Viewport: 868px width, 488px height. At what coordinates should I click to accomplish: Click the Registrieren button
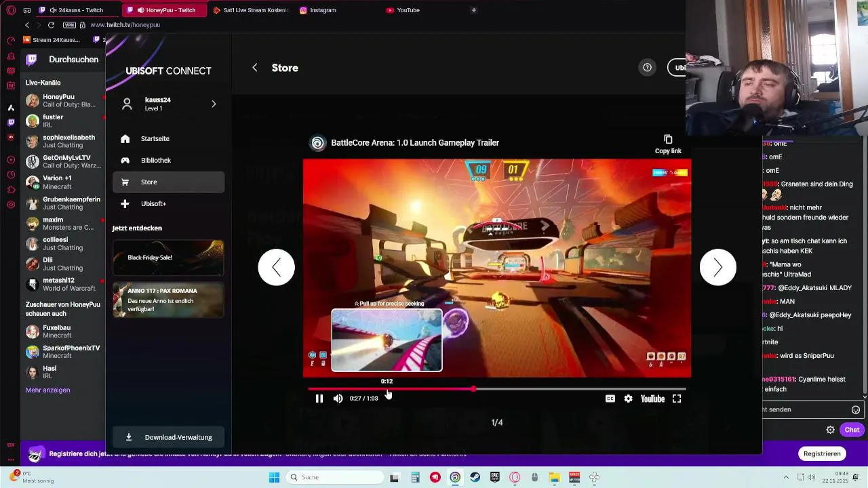tap(822, 453)
